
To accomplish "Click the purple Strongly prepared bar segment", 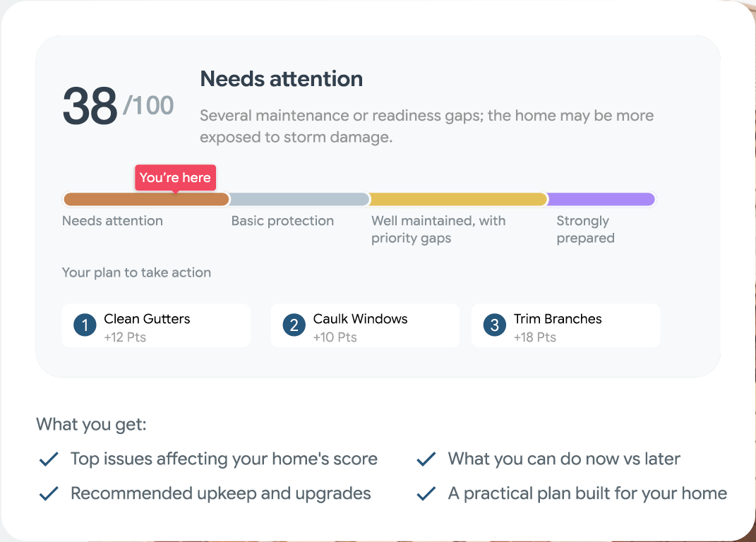I will pyautogui.click(x=601, y=199).
